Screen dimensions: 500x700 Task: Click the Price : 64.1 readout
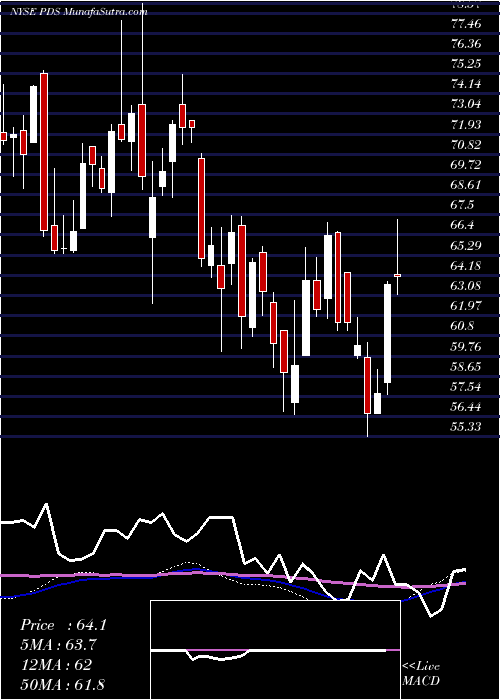tap(63, 625)
